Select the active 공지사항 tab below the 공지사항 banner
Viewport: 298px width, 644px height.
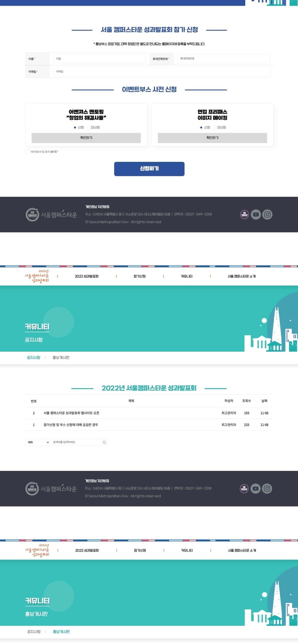click(34, 357)
